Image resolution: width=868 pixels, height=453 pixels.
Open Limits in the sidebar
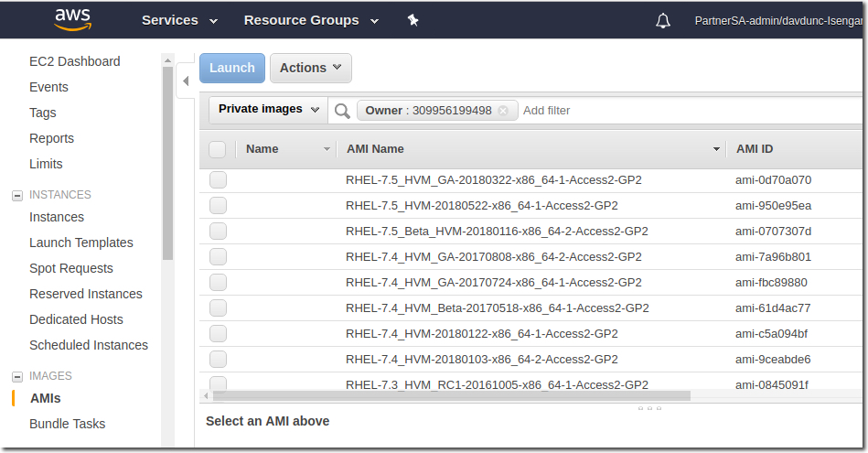pos(46,164)
